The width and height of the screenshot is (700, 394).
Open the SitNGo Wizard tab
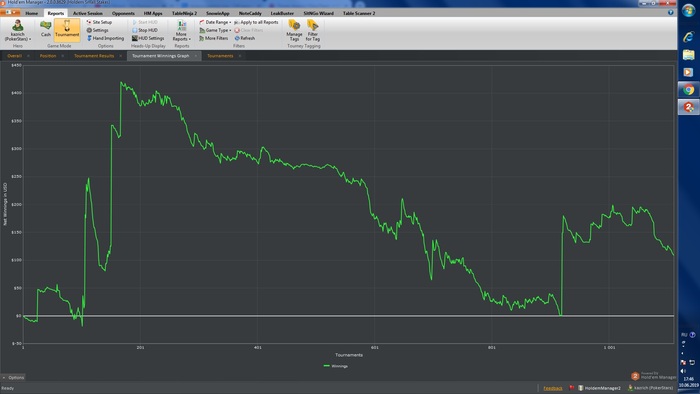click(318, 13)
